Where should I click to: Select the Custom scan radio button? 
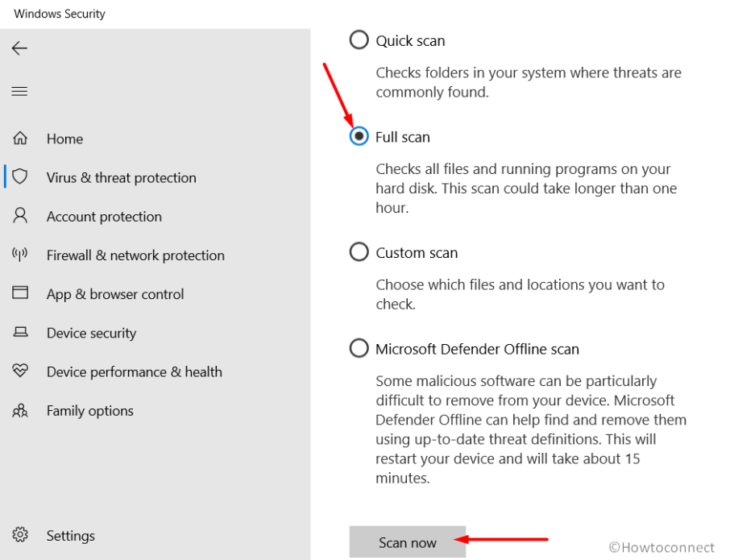click(x=359, y=251)
